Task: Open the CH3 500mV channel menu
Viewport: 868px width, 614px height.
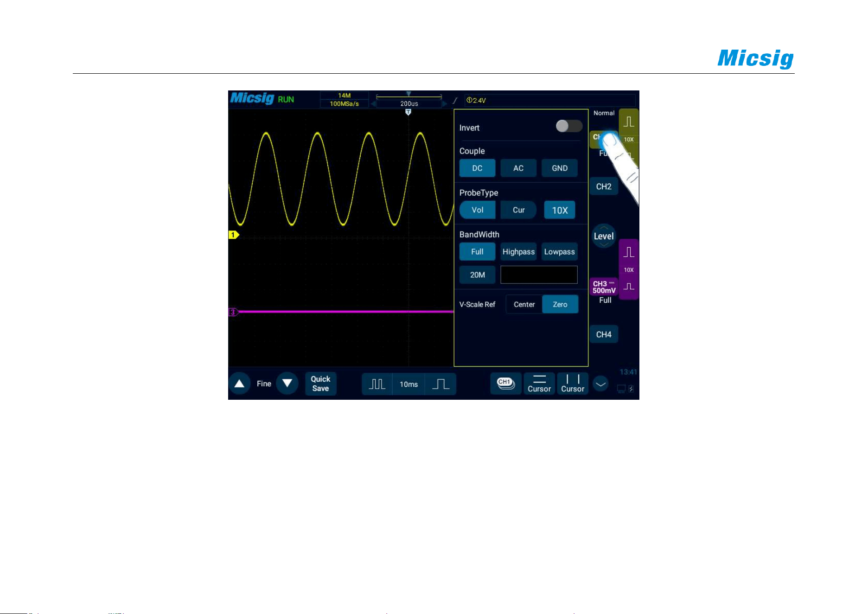Action: (604, 287)
